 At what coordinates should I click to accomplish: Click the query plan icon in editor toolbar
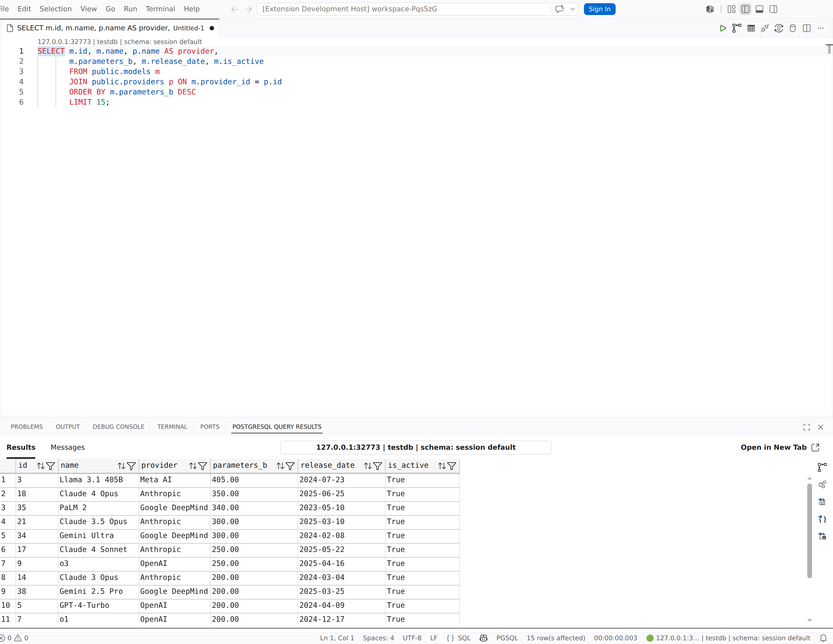[x=737, y=28]
